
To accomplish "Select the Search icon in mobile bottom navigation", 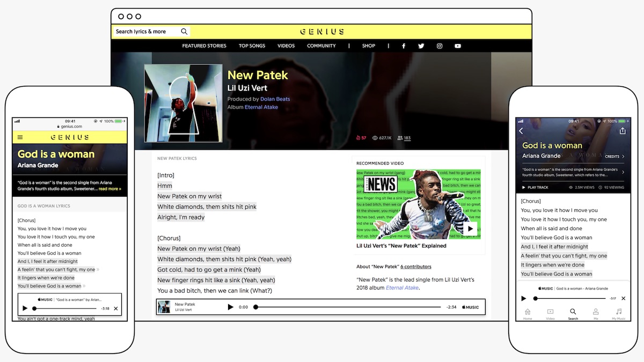I will (573, 314).
